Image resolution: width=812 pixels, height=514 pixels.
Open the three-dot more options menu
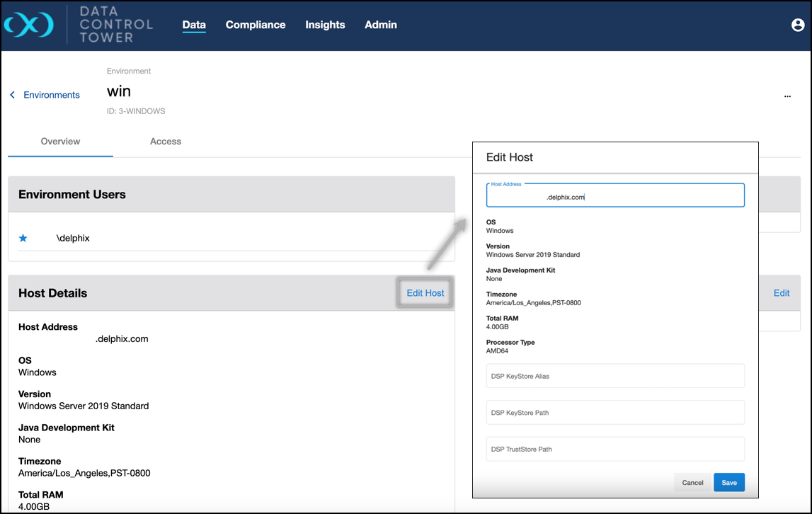click(x=787, y=96)
